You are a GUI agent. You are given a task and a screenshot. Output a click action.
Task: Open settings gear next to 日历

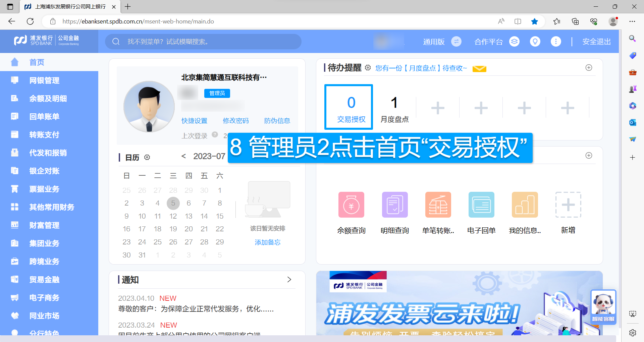(x=147, y=157)
